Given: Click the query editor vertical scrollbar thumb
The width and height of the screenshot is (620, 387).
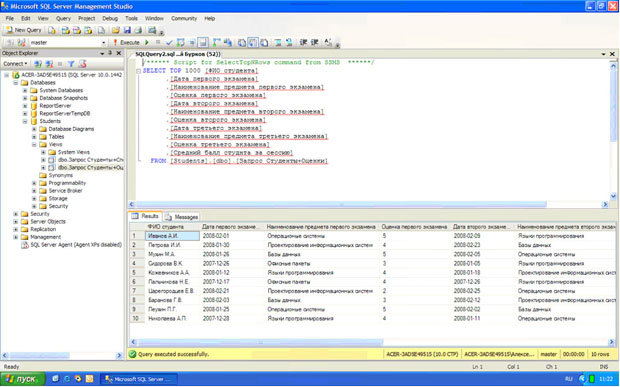Looking at the screenshot, I should [x=613, y=106].
